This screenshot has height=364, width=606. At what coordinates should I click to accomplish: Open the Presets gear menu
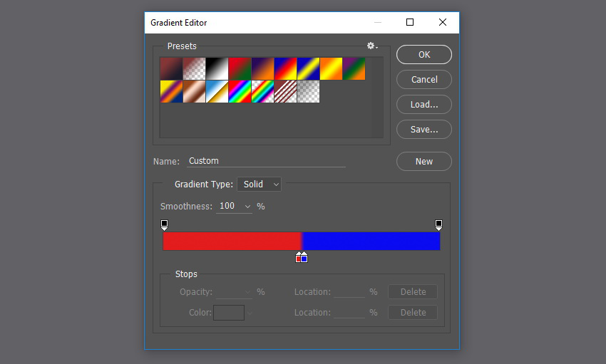(x=371, y=46)
